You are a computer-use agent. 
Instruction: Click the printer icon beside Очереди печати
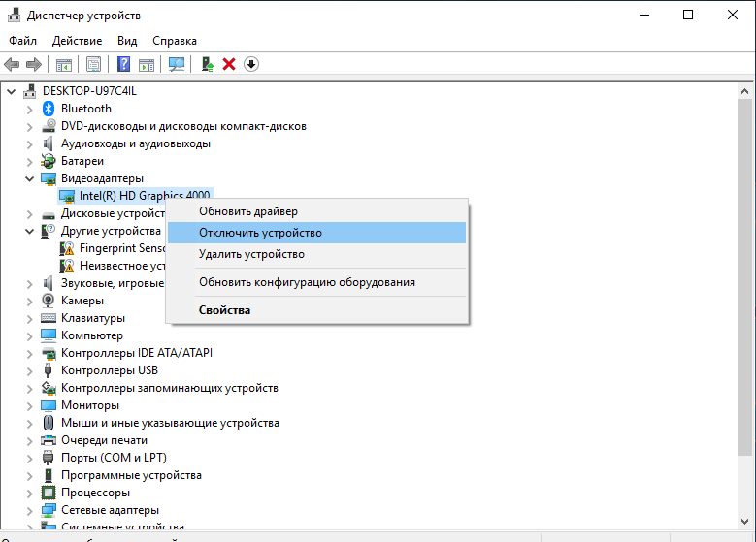(49, 440)
